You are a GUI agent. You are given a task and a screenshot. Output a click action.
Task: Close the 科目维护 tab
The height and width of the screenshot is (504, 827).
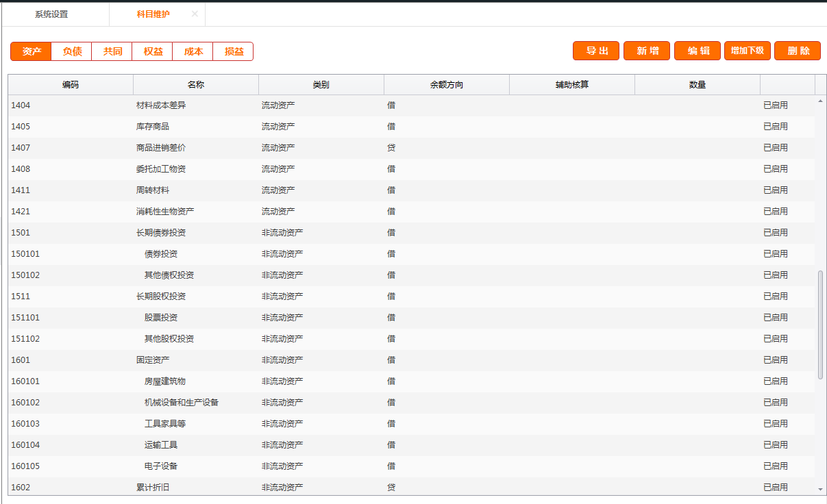coord(195,14)
